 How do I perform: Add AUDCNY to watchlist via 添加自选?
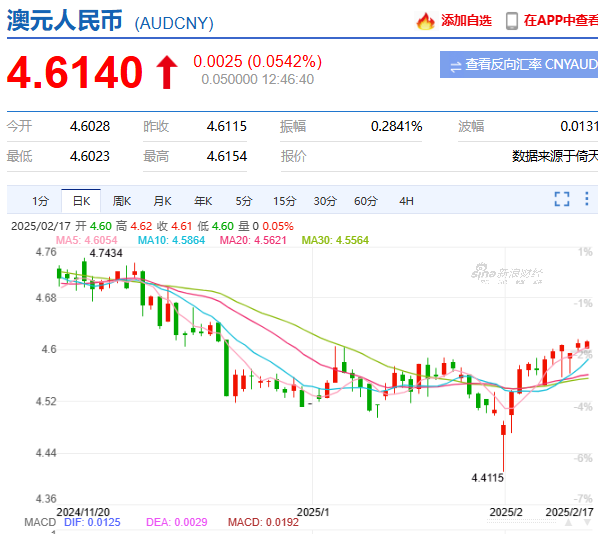[x=466, y=21]
